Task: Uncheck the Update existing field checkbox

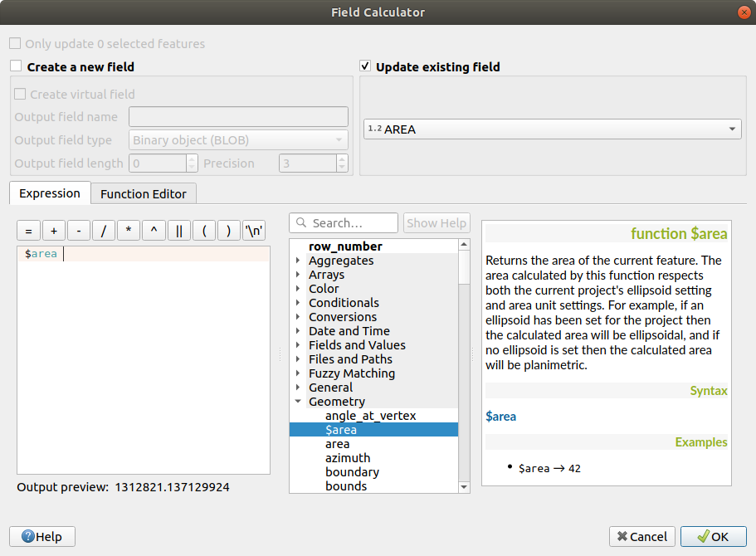Action: 365,66
